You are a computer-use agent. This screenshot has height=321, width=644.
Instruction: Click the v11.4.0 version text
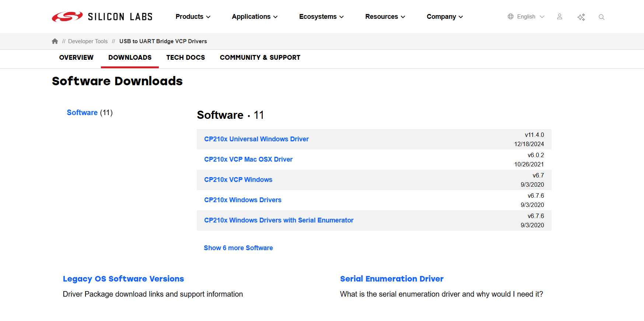(x=534, y=135)
